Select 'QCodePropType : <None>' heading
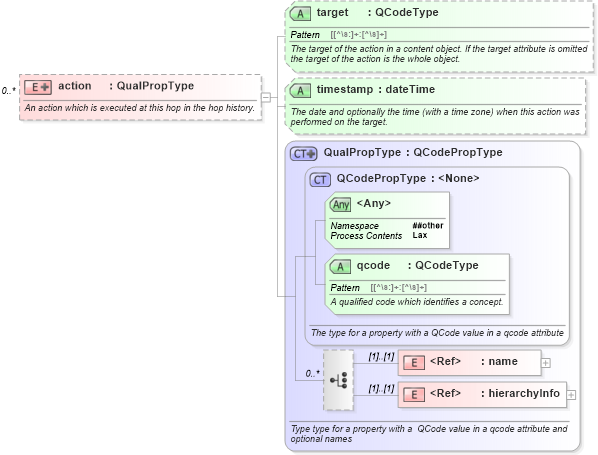This screenshot has width=598, height=455. tap(408, 178)
